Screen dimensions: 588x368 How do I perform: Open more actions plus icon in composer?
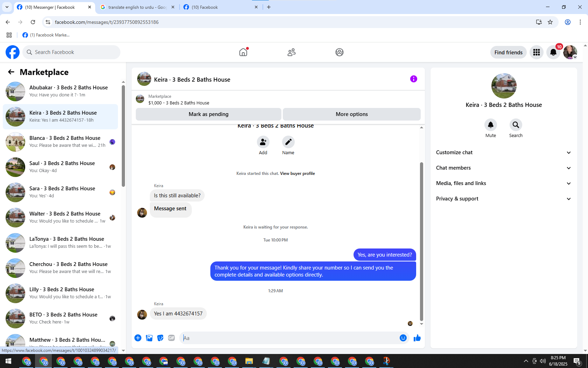pyautogui.click(x=138, y=338)
